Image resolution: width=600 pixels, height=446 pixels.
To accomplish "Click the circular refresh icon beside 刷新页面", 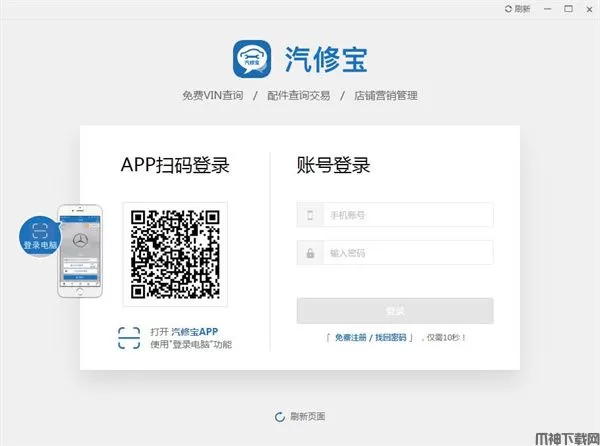I will (x=280, y=417).
